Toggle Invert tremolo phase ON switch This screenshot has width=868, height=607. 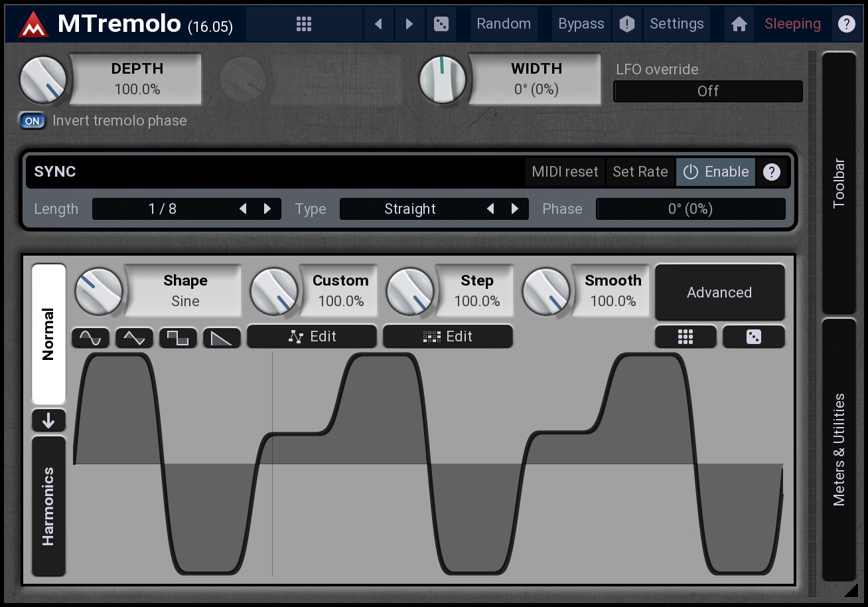pos(33,121)
